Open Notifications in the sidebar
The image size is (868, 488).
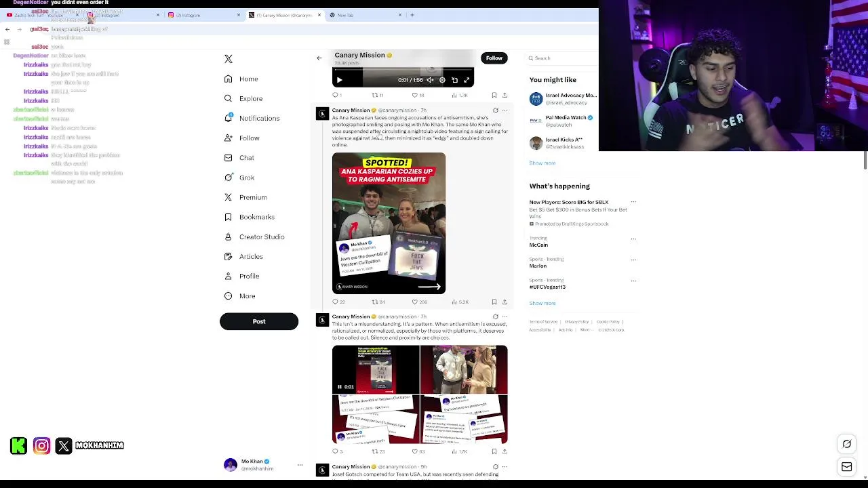(252, 118)
